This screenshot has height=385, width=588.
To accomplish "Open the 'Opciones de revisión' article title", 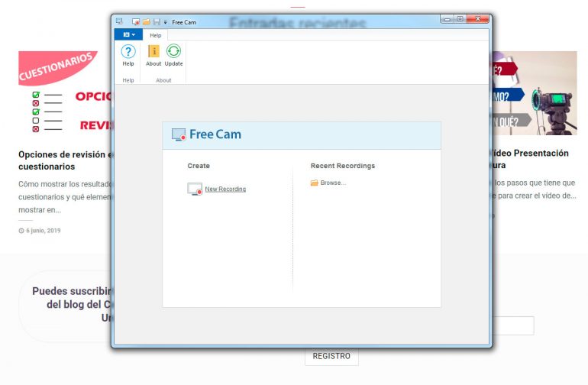I will point(65,160).
